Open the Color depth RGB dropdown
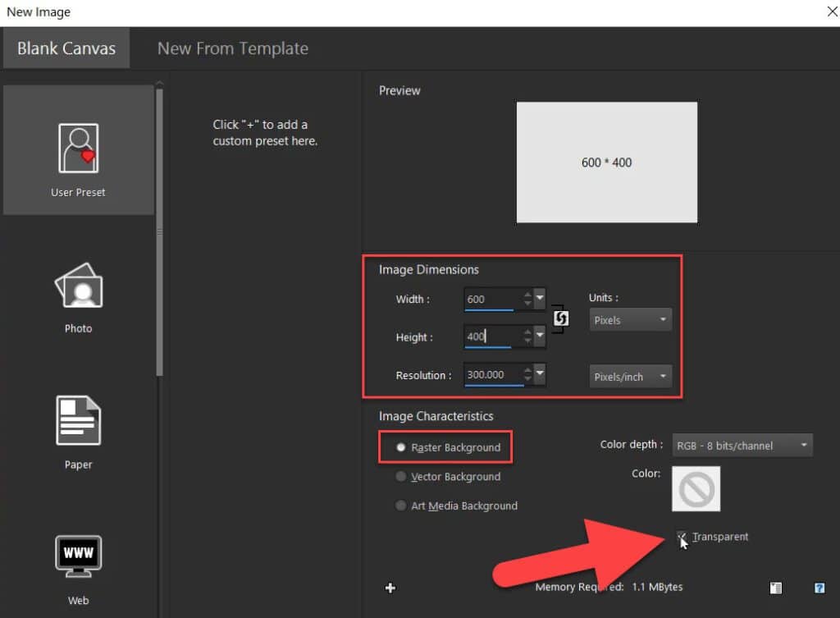 (742, 445)
